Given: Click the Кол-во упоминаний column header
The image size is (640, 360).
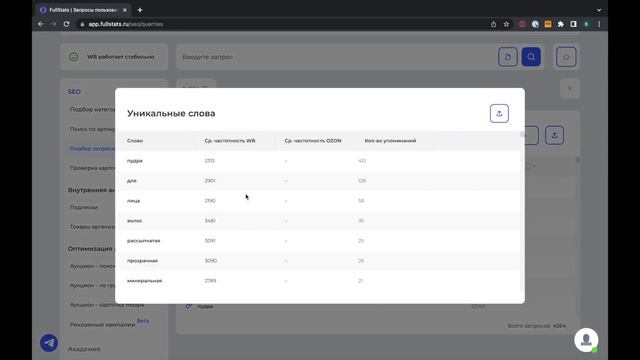Looking at the screenshot, I should tap(390, 141).
